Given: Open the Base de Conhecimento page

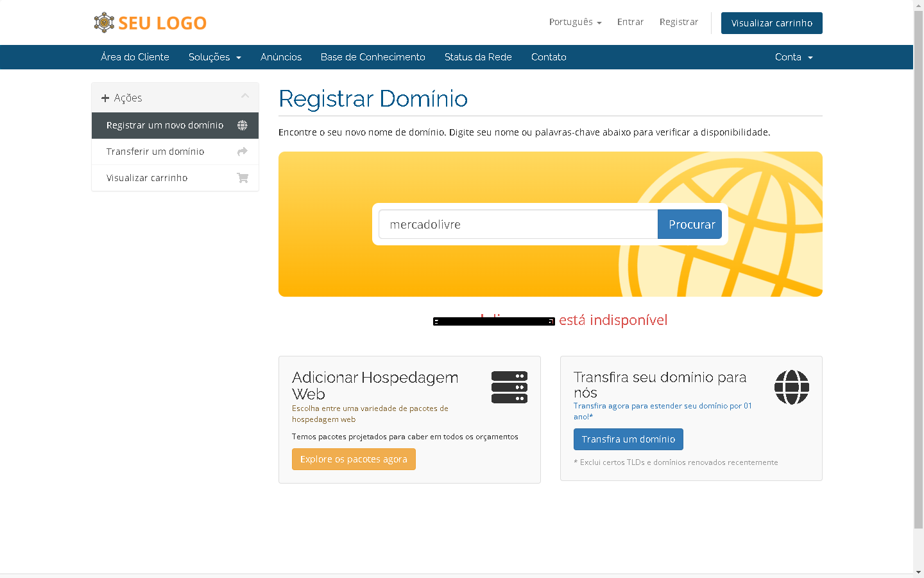Looking at the screenshot, I should (x=373, y=57).
